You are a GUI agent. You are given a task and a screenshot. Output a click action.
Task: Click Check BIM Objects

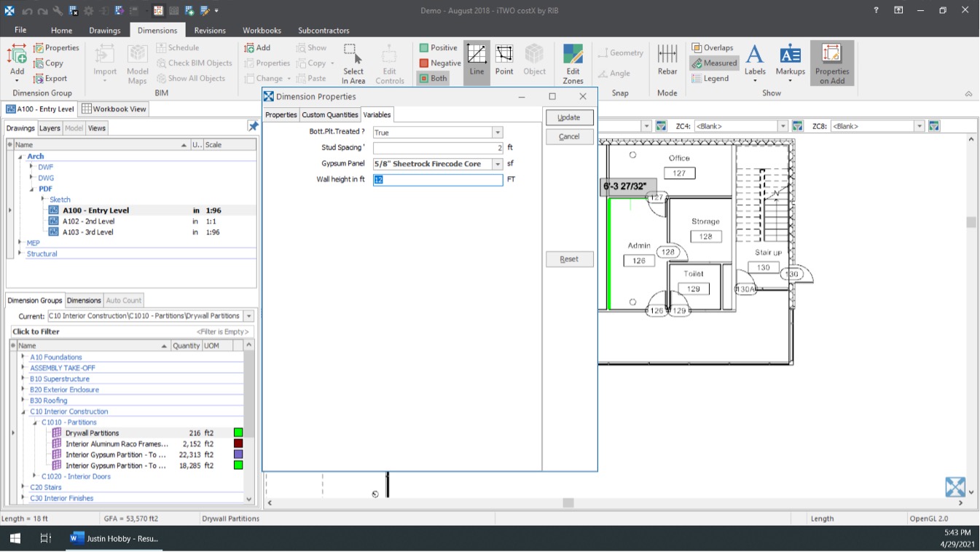[x=194, y=63]
